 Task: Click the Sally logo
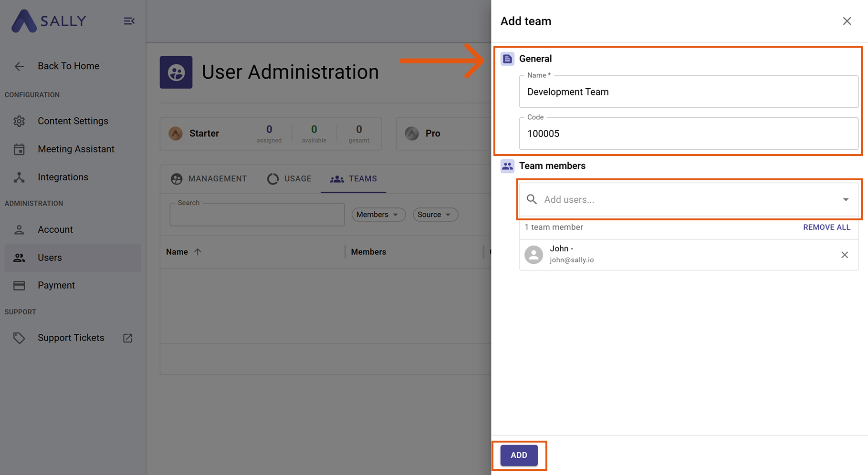[x=49, y=21]
